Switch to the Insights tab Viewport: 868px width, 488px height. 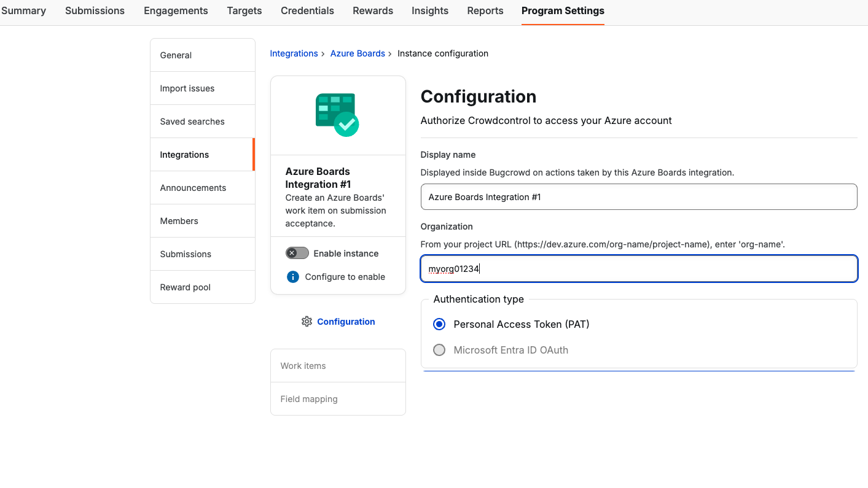429,11
